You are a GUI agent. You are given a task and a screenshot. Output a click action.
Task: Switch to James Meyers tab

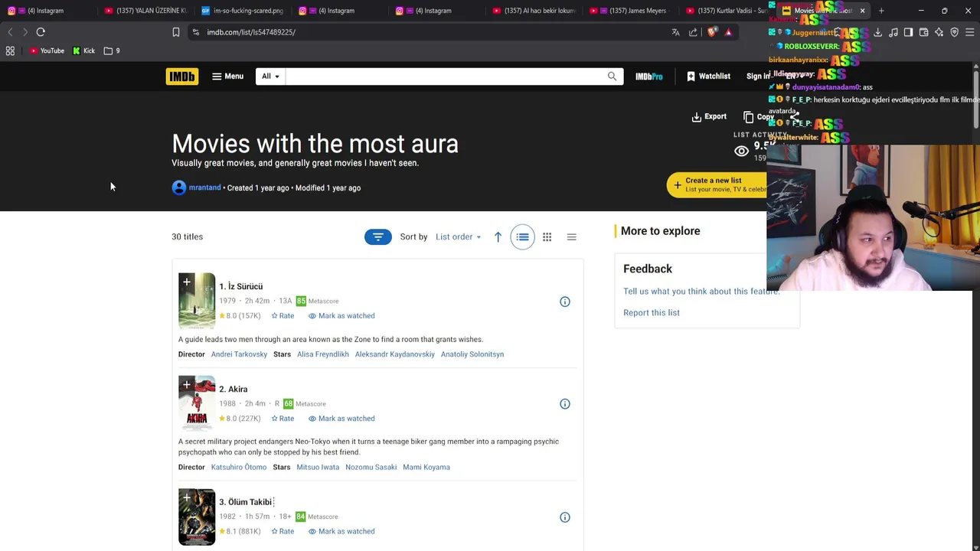pyautogui.click(x=632, y=11)
